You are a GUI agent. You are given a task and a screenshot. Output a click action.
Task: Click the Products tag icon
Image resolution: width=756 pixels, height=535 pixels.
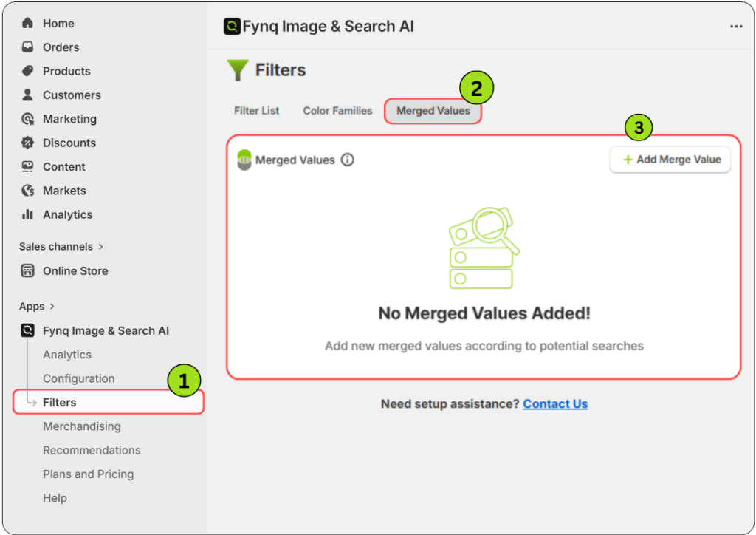tap(27, 71)
